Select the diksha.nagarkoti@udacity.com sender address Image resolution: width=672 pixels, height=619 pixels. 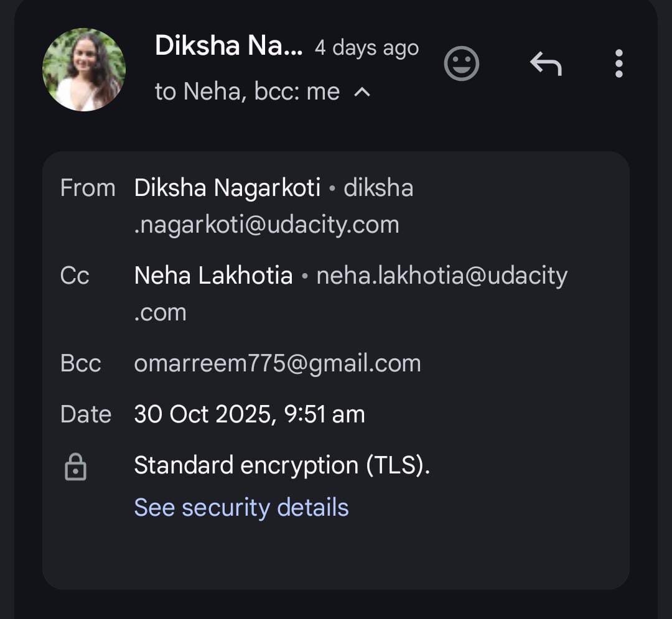266,224
